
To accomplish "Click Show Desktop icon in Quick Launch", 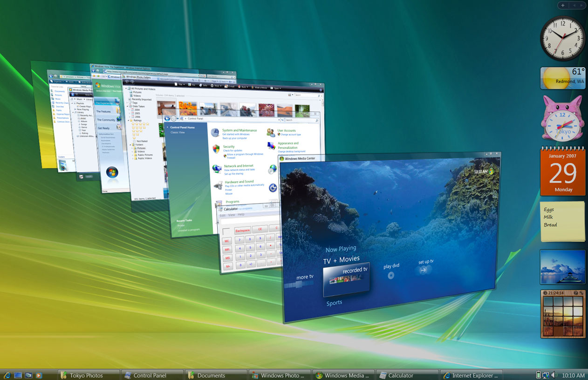I will coord(18,375).
